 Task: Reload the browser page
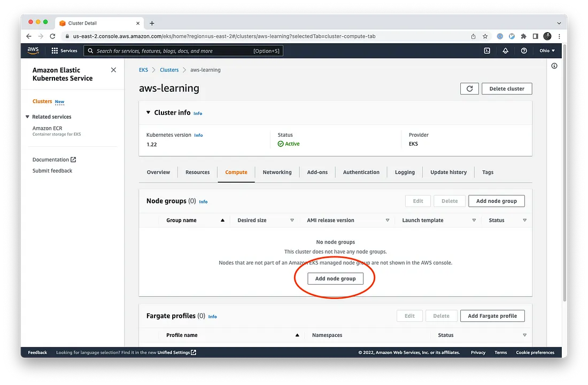pyautogui.click(x=52, y=36)
